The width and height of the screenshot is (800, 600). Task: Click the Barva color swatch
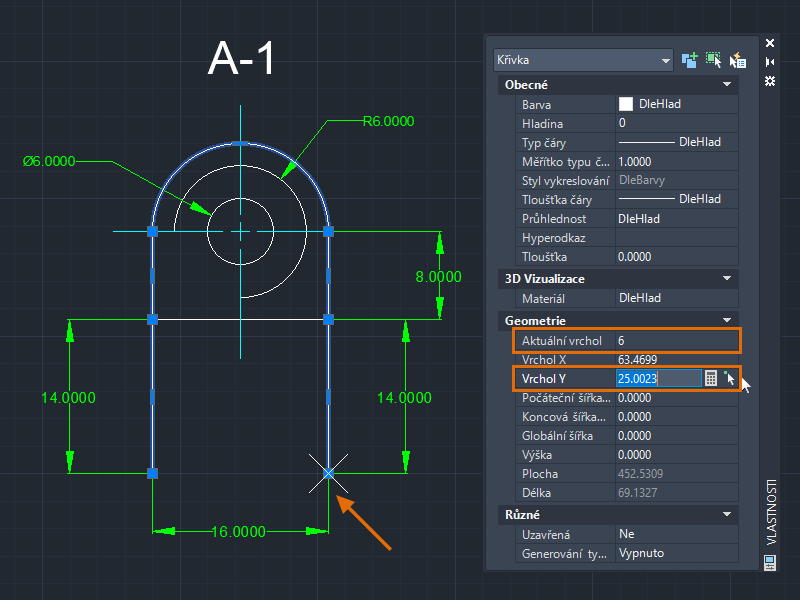[626, 104]
